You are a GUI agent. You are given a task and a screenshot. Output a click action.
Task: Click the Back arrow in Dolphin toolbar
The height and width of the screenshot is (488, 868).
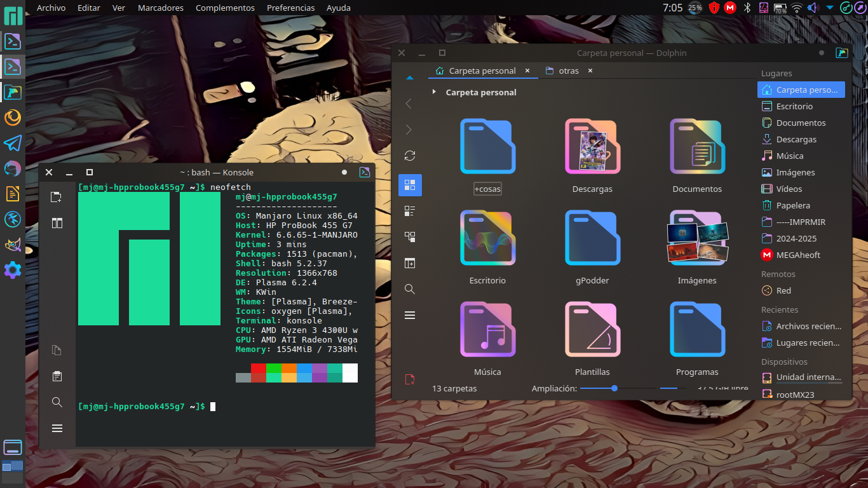[409, 104]
